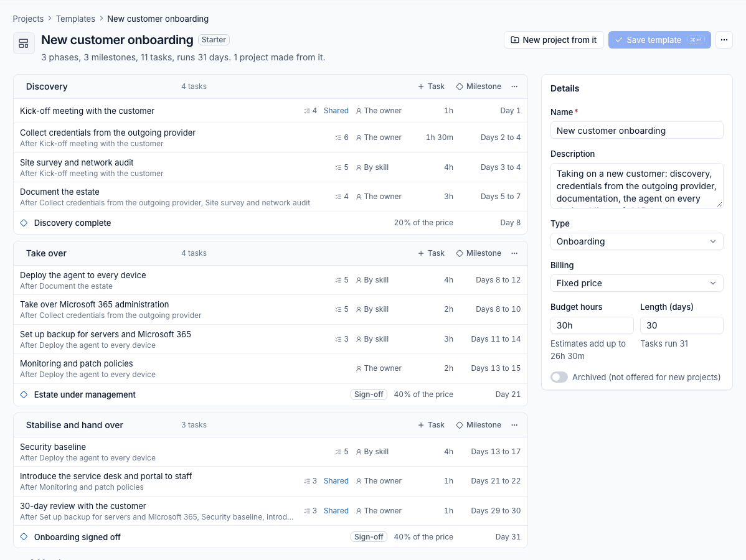Add a Task to Stabilise and hand over

click(x=431, y=425)
